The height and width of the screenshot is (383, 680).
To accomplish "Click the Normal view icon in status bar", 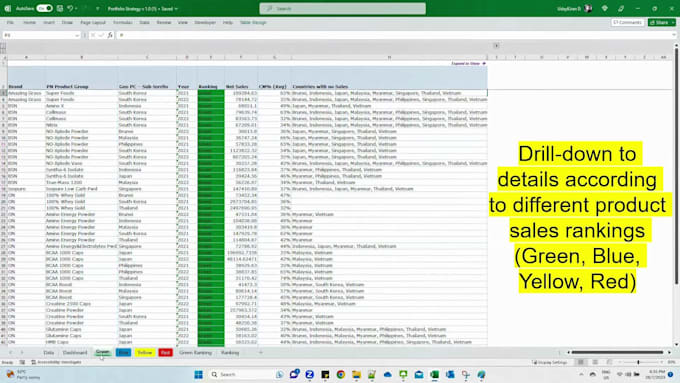I will [581, 362].
